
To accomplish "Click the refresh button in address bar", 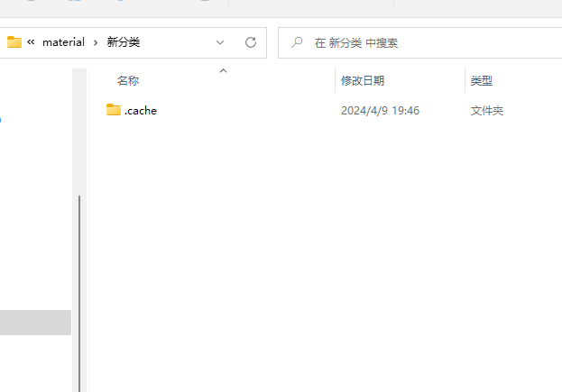I will (x=251, y=42).
